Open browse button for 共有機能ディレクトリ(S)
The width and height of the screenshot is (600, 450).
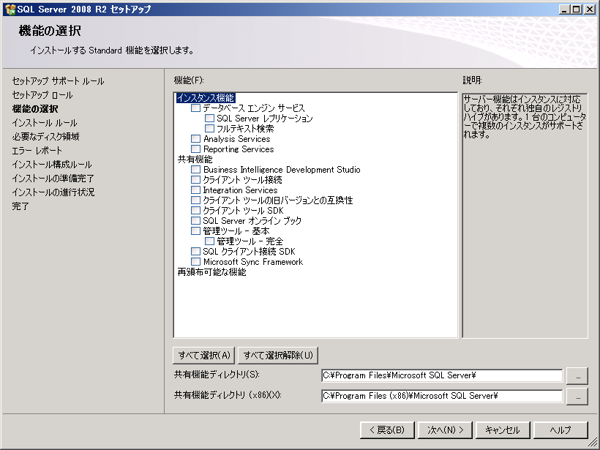click(x=577, y=376)
